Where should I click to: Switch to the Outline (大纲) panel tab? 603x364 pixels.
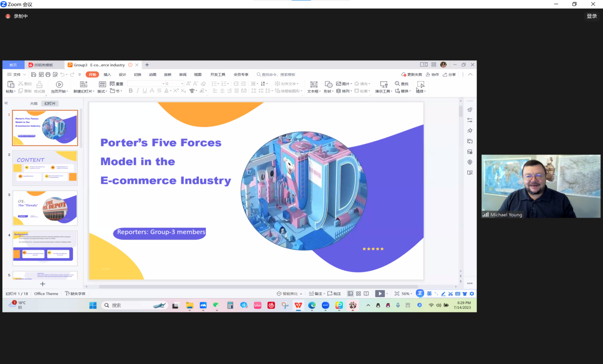pos(34,103)
